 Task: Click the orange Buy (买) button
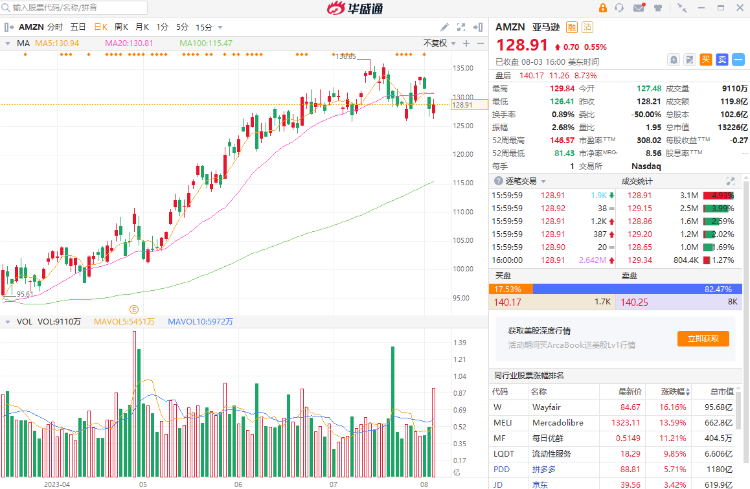706,60
